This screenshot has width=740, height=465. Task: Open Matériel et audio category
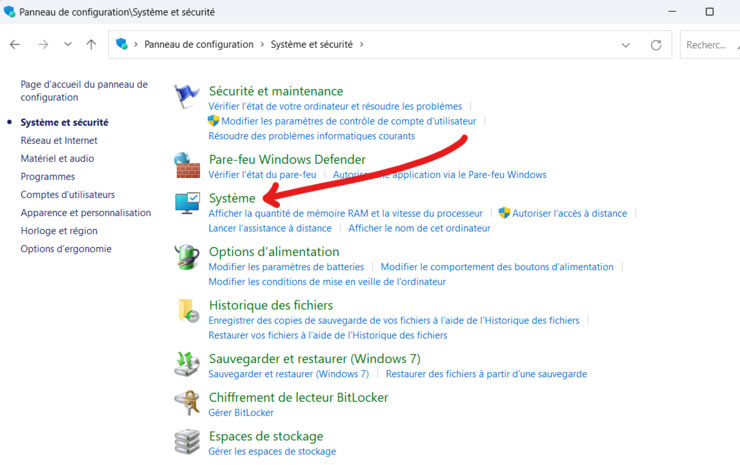57,159
